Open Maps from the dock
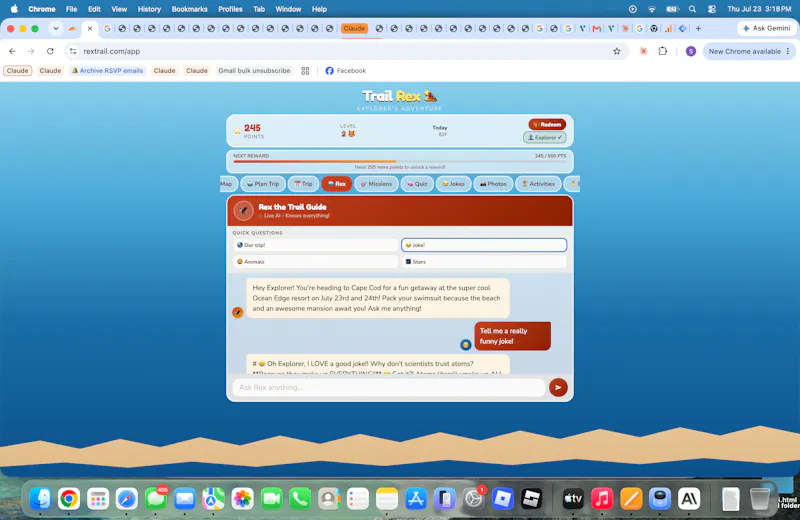 (213, 499)
